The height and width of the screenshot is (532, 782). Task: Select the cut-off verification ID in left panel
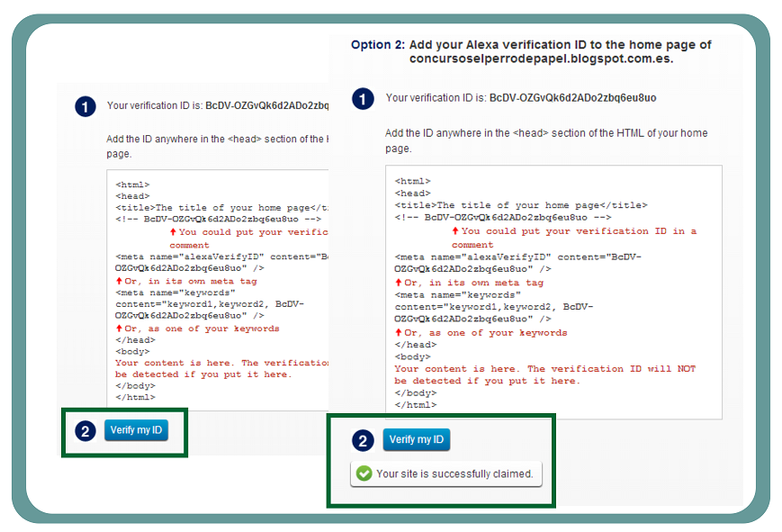(x=267, y=106)
